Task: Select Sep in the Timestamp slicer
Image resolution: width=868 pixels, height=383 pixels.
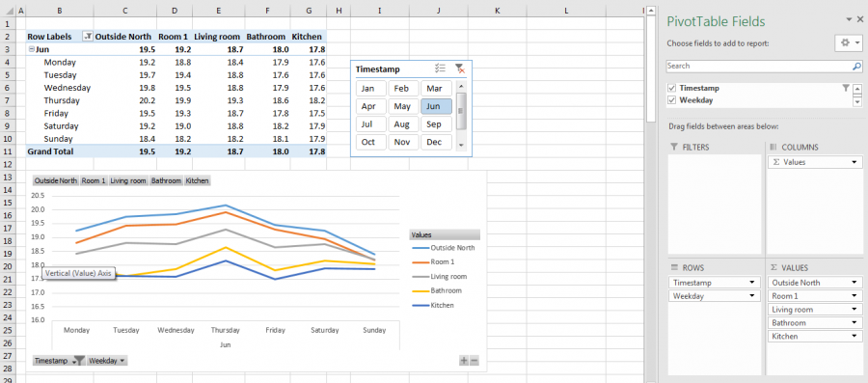Action: point(436,124)
